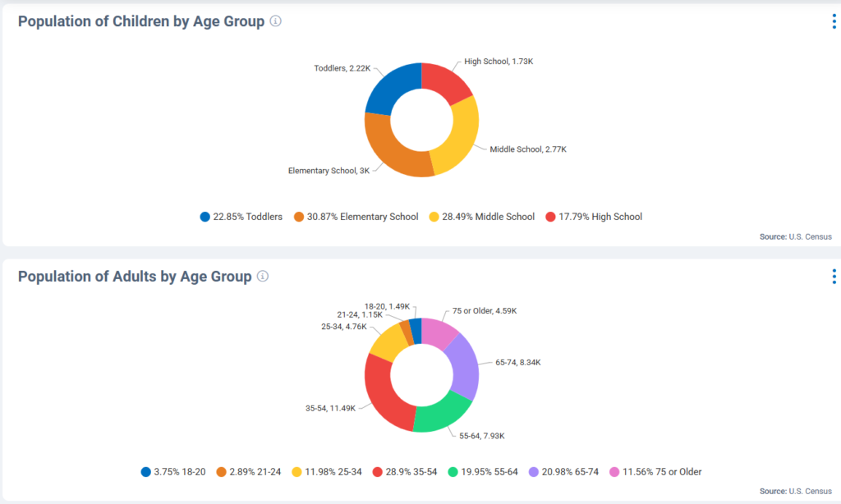Click info icon beside Population of Children title

coord(276,21)
